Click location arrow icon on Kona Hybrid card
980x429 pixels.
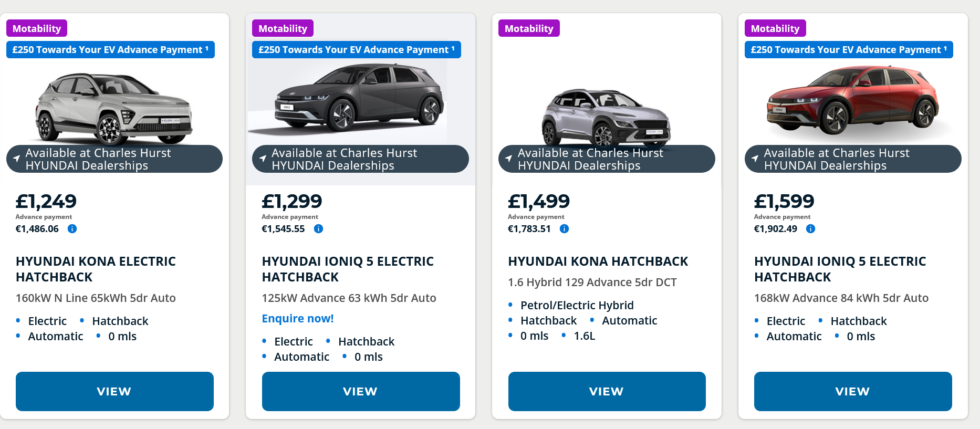coord(509,158)
